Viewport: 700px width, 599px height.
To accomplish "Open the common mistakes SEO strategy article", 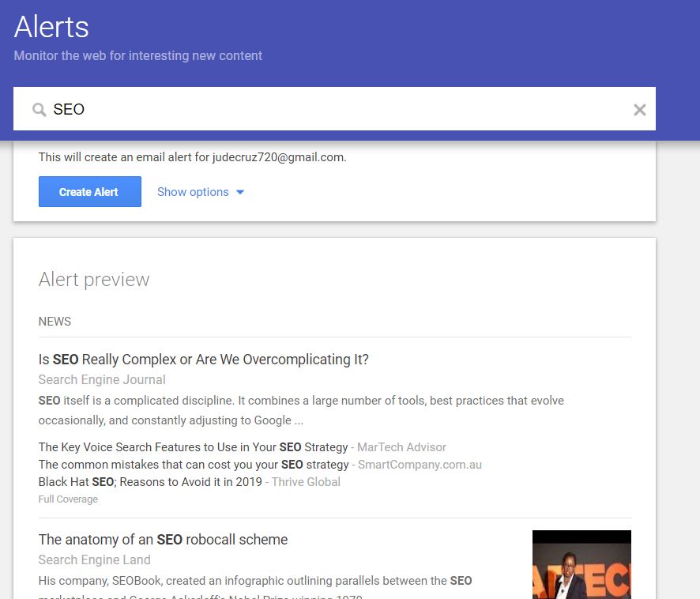I will pyautogui.click(x=193, y=465).
